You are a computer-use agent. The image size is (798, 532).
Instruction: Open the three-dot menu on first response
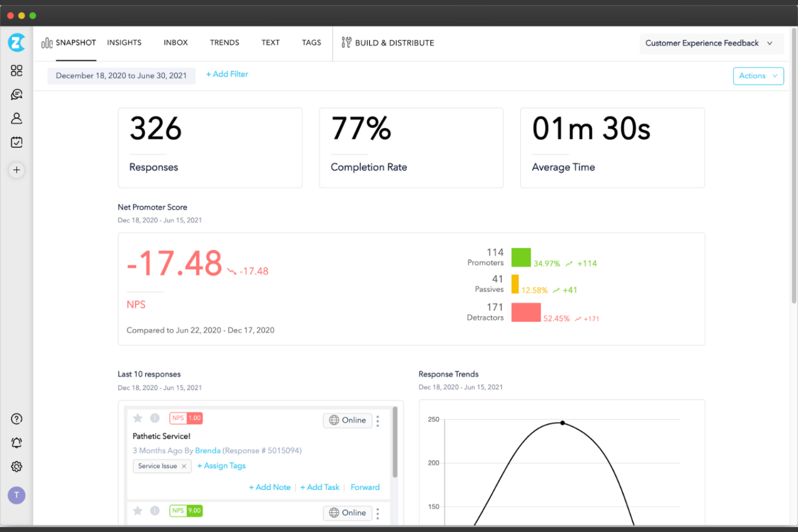pos(377,420)
